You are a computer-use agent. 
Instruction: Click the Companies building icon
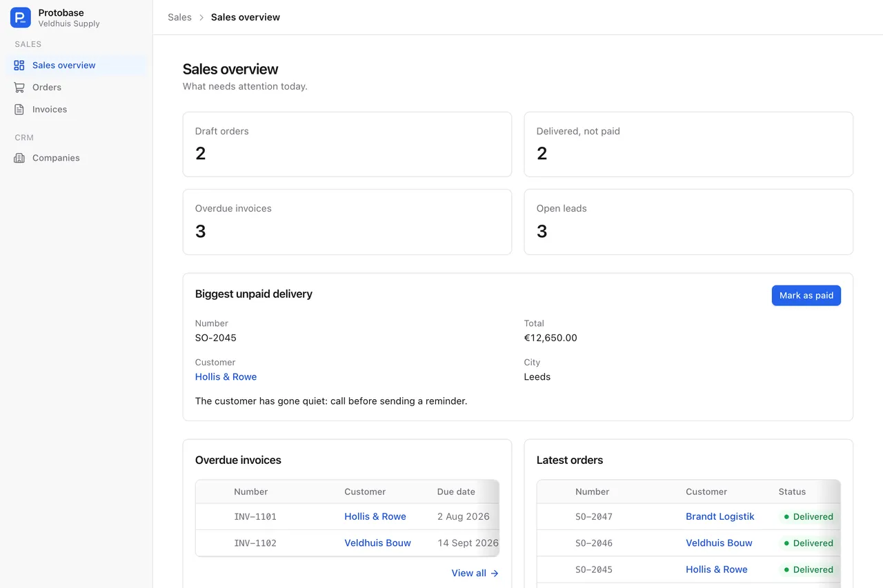pyautogui.click(x=19, y=158)
